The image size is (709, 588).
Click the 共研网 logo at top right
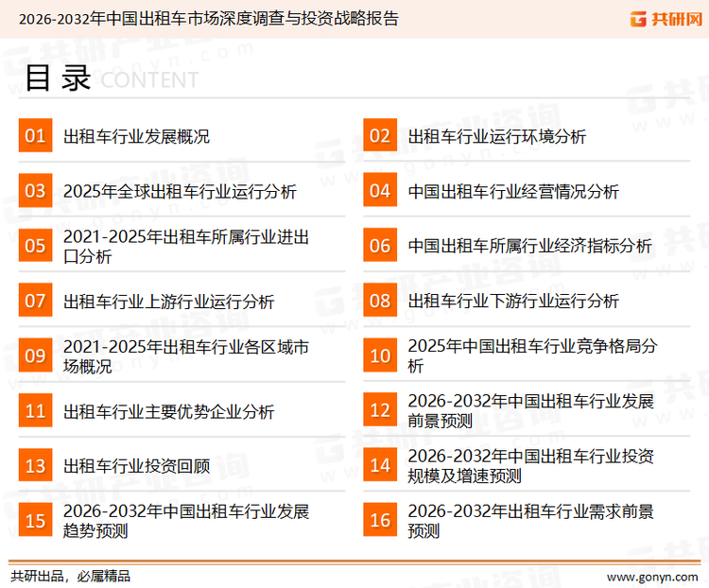(x=666, y=19)
